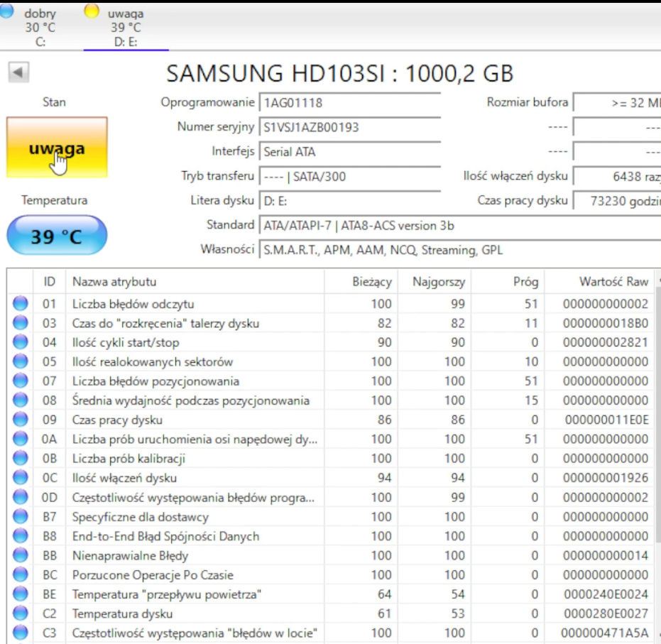Image resolution: width=661 pixels, height=644 pixels.
Task: Select the Porzucone Operacje Po Czasie name
Action: 153,575
